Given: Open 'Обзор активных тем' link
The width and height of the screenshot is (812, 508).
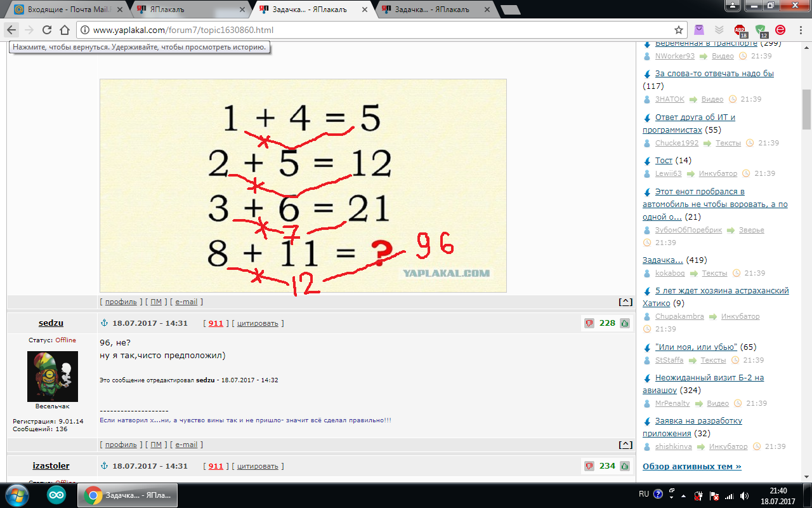Looking at the screenshot, I should [x=691, y=467].
